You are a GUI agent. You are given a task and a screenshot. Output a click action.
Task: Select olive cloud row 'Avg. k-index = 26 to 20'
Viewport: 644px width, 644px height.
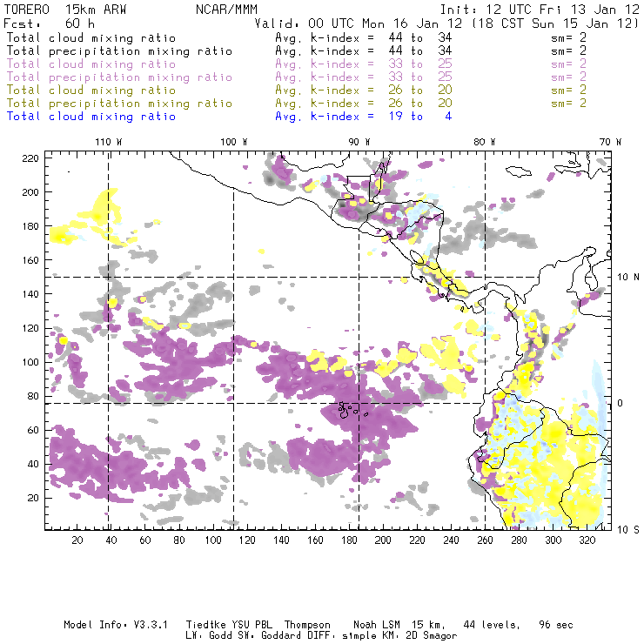(x=364, y=91)
